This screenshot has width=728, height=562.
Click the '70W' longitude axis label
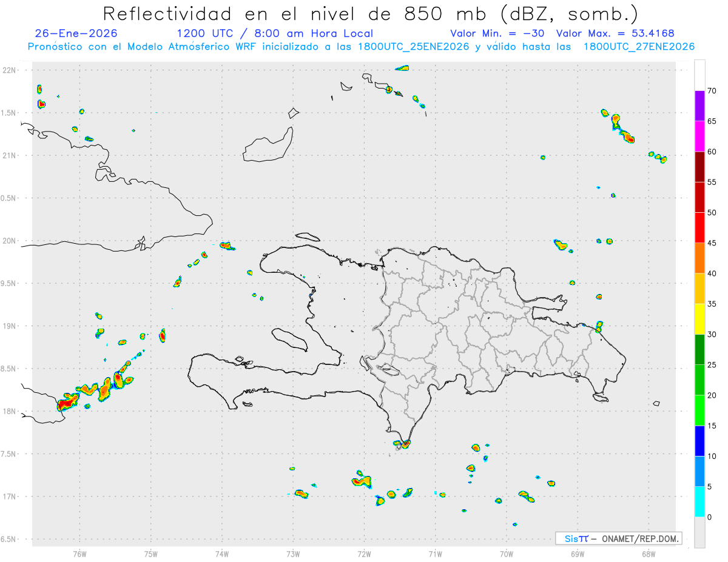click(507, 554)
